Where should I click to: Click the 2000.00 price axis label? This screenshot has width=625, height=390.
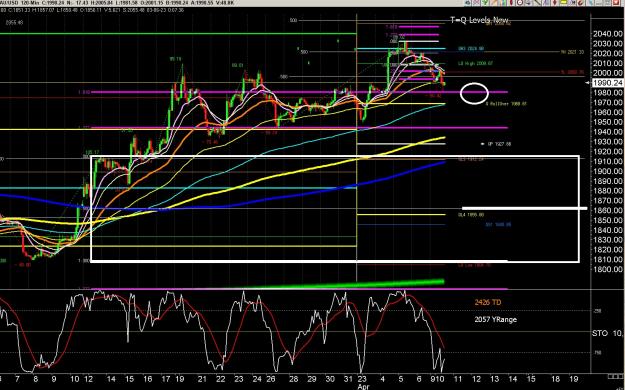608,73
